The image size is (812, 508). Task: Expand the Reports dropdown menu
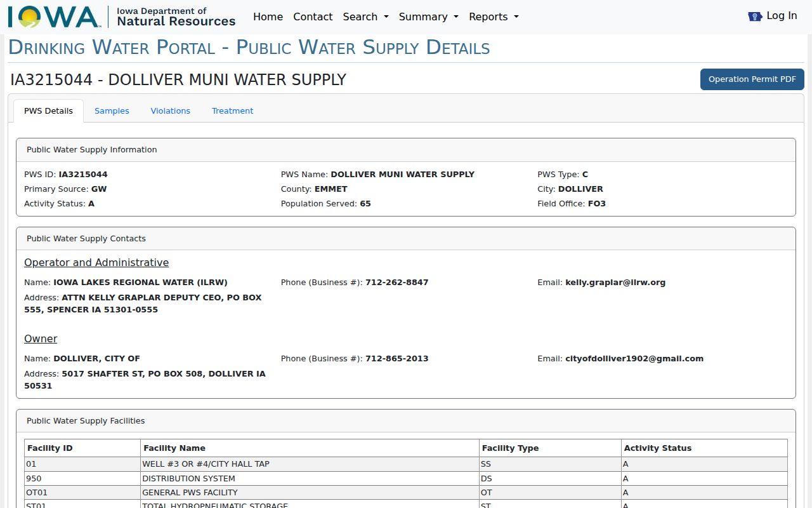click(494, 17)
